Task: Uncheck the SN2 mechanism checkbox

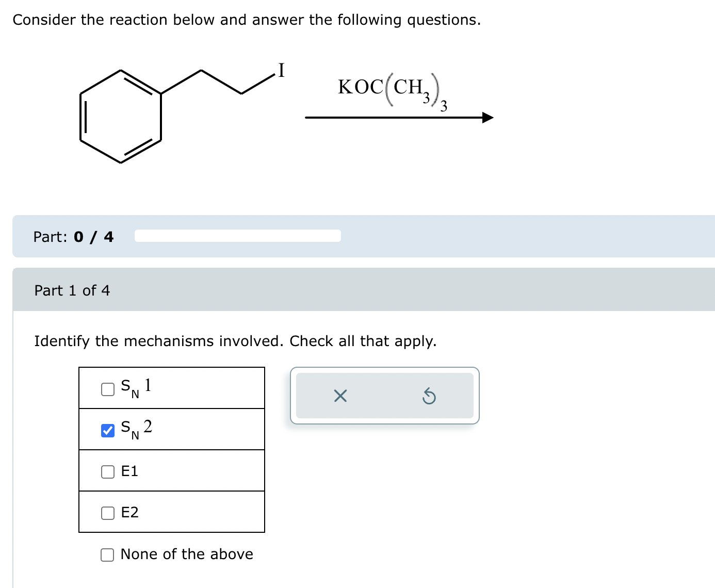Action: (107, 430)
